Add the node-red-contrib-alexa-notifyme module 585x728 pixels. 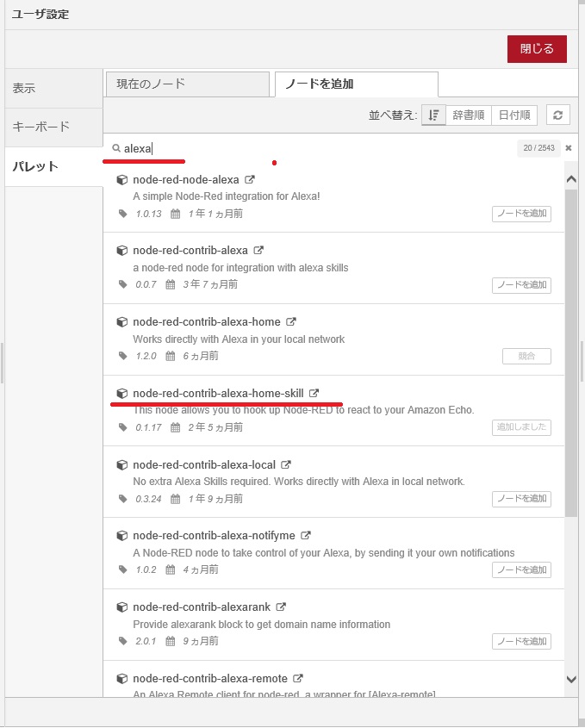521,570
